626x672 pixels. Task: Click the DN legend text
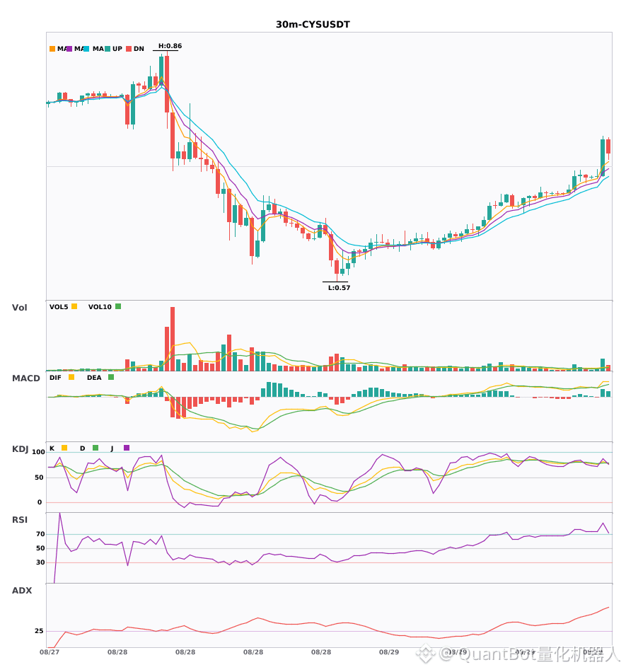click(x=139, y=49)
